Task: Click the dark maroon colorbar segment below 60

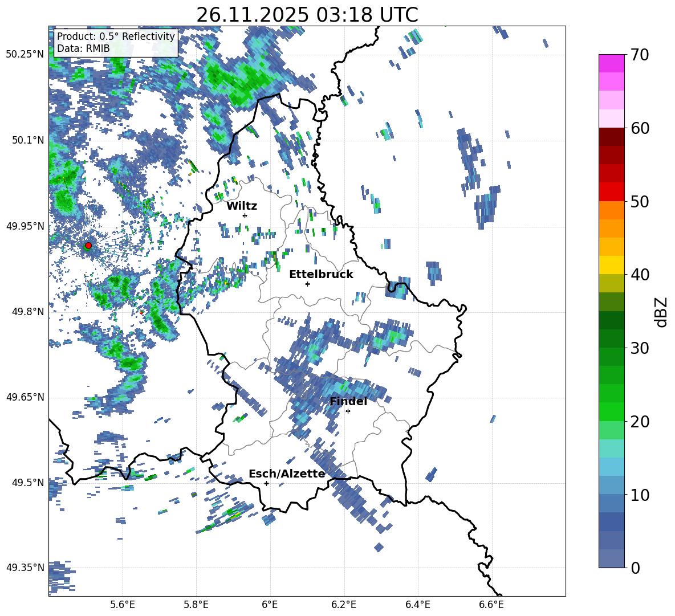Action: tap(611, 137)
